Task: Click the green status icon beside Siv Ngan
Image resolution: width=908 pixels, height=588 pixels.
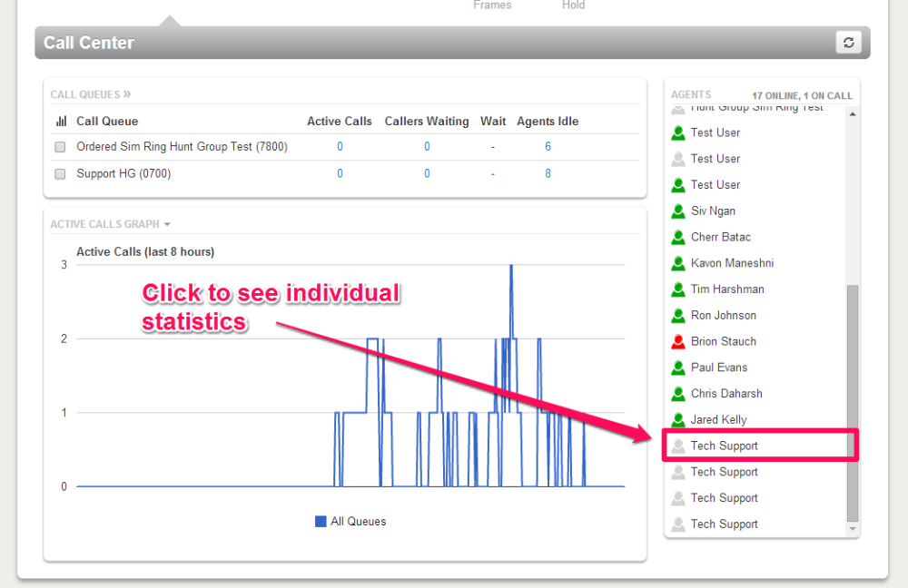Action: click(677, 211)
